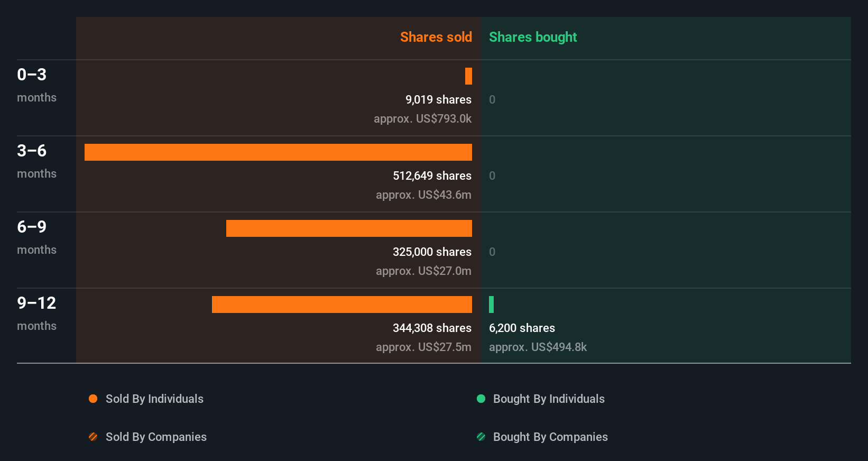The width and height of the screenshot is (868, 461).
Task: Click the 6–9 months orange sold bar
Action: 349,228
